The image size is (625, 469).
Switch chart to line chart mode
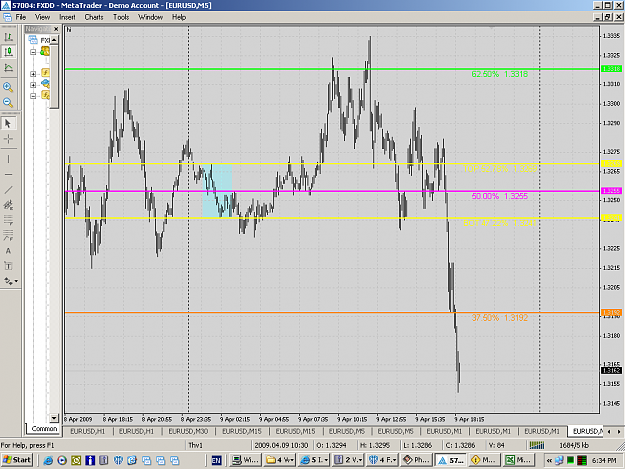point(8,68)
